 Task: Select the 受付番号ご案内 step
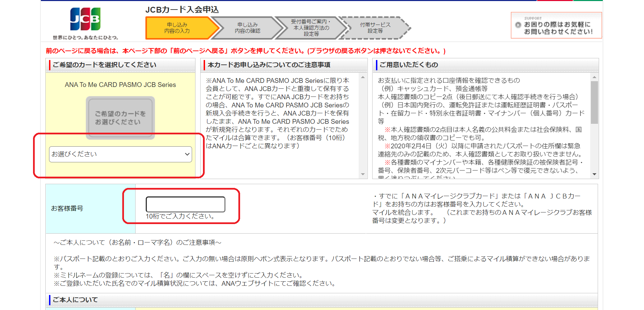click(x=311, y=28)
